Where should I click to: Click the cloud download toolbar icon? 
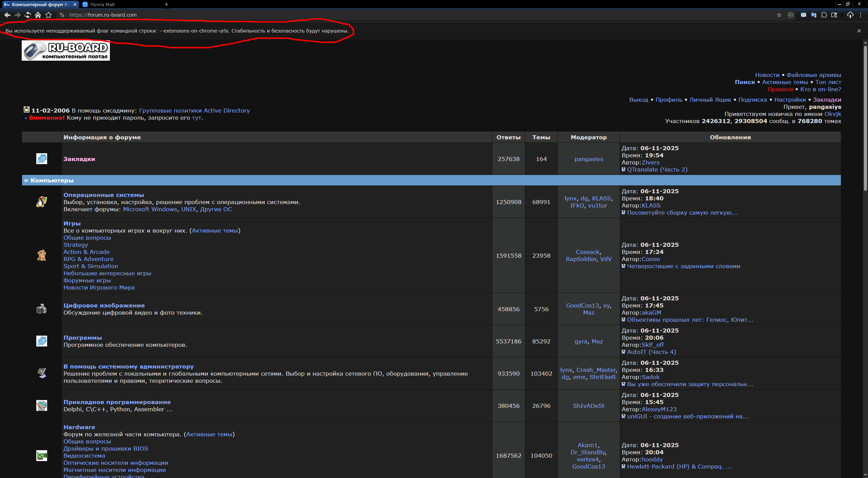tap(850, 15)
